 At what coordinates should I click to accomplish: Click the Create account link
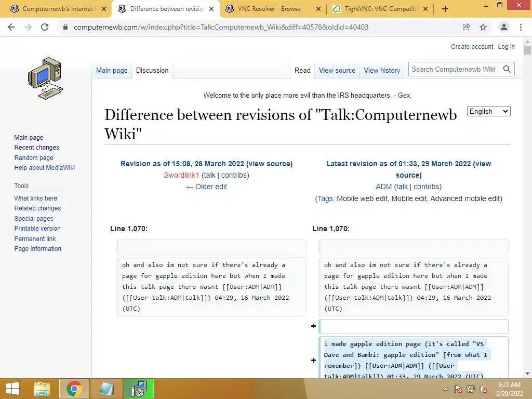pyautogui.click(x=472, y=46)
